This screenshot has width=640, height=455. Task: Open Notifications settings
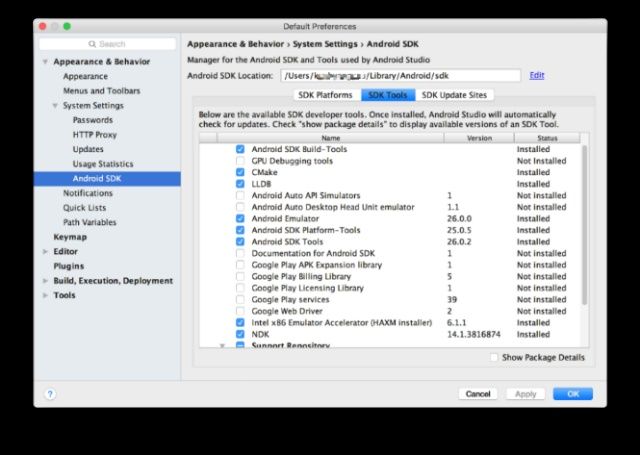tap(88, 193)
